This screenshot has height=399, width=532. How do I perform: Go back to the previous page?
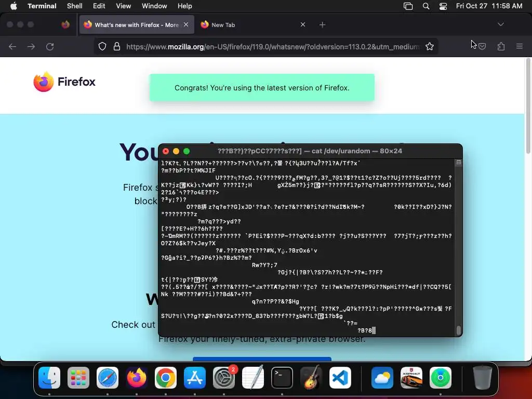(x=12, y=46)
